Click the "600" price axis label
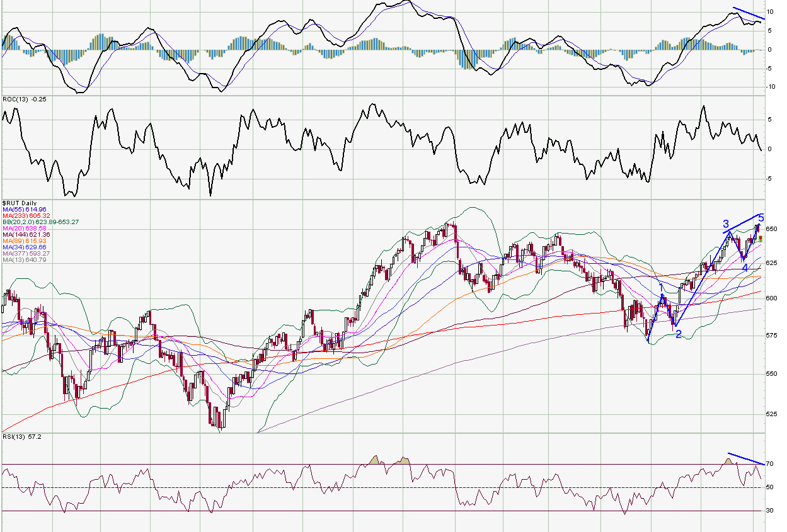 (772, 298)
